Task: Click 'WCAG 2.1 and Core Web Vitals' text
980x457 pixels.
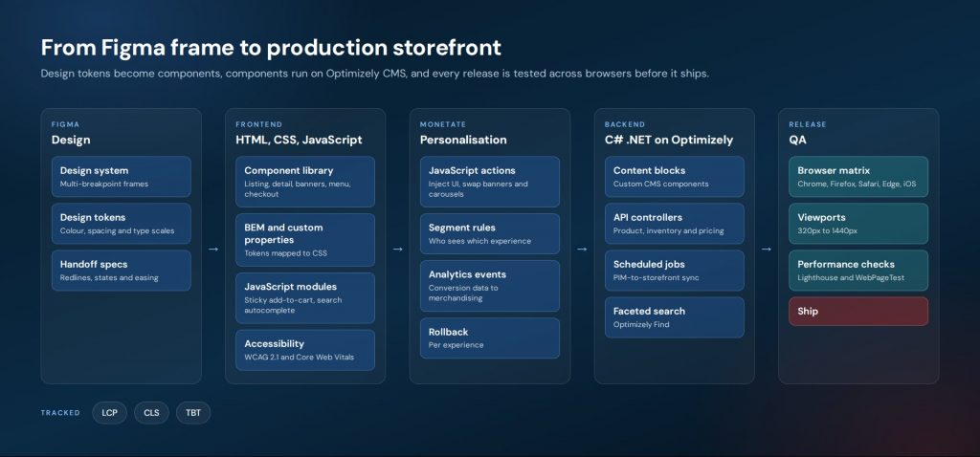Action: click(299, 358)
